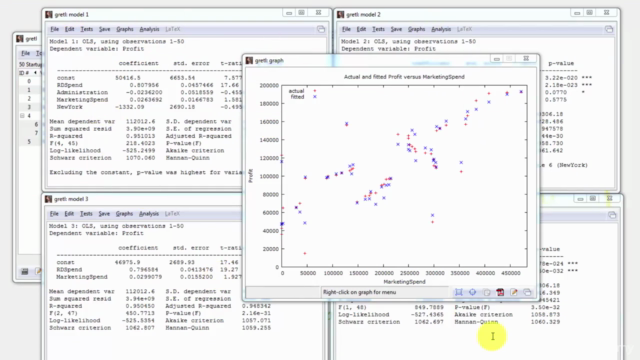Click the crosshair fit icon in graph toolbar

pyautogui.click(x=473, y=292)
